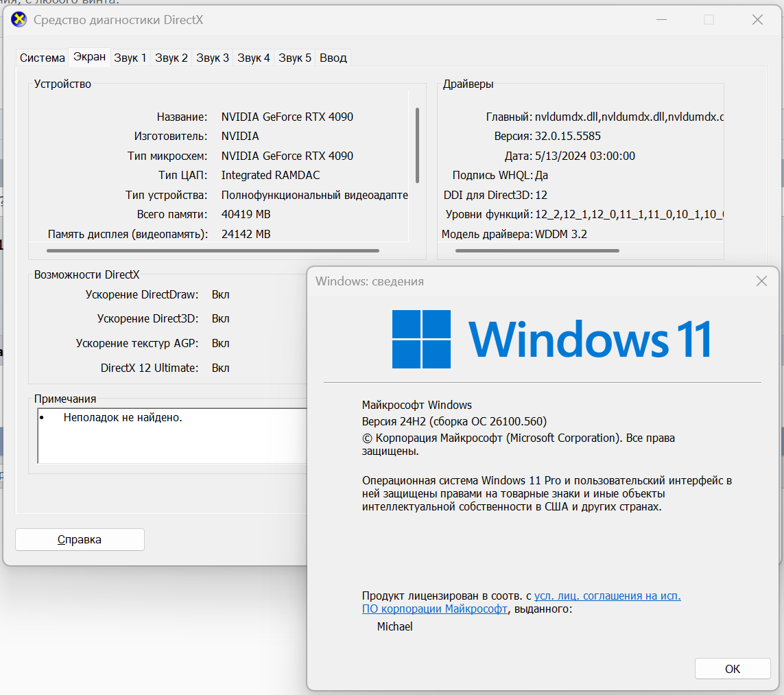
Task: Close the Windows: сведения dialog
Action: (x=761, y=281)
